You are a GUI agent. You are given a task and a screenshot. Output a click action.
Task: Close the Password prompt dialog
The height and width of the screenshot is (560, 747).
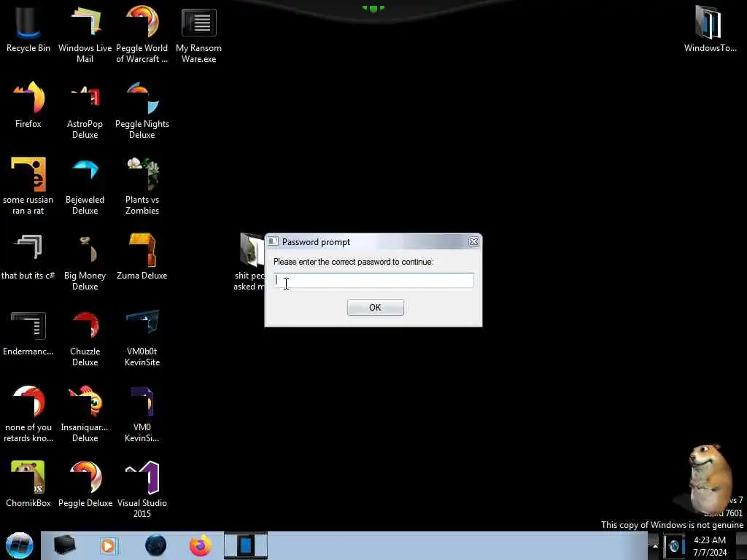(473, 242)
